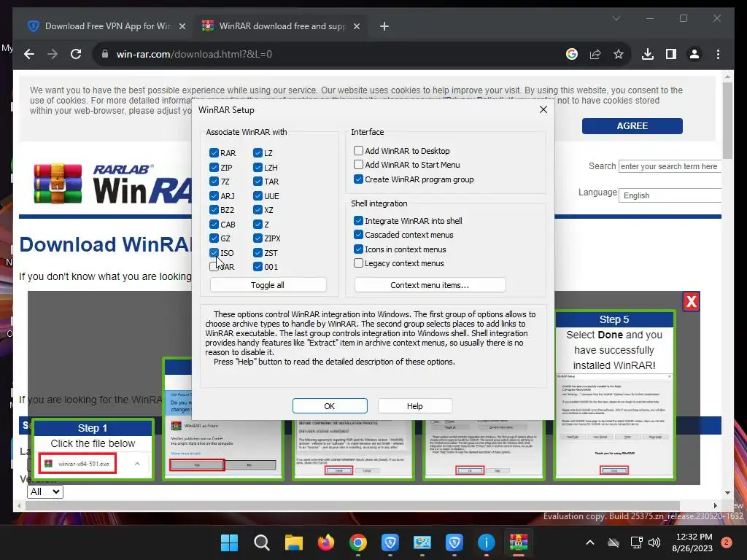The width and height of the screenshot is (747, 560).
Task: Enable Legacy context menus
Action: 358,262
